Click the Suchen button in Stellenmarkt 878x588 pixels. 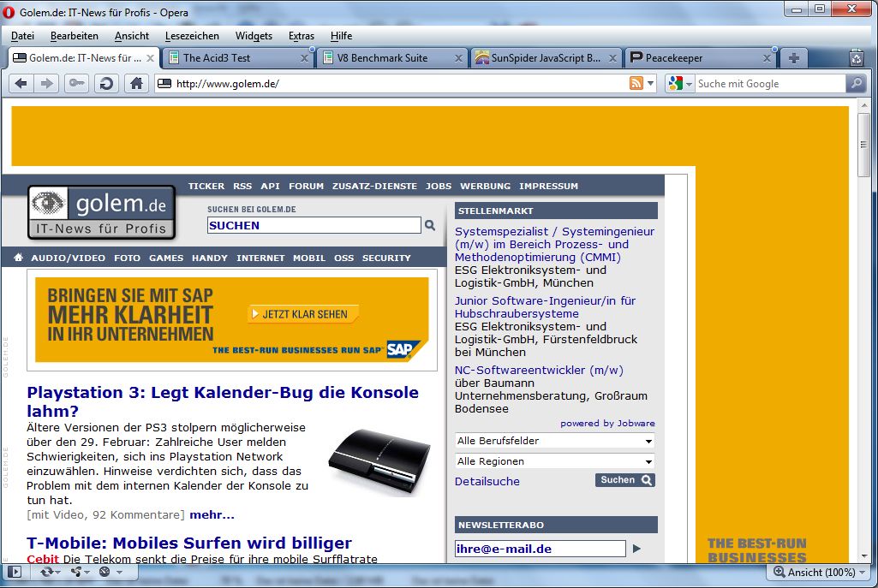pyautogui.click(x=624, y=480)
